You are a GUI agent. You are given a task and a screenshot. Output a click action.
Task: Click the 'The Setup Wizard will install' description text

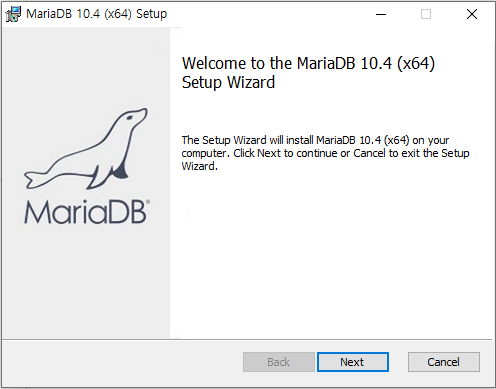(x=325, y=153)
